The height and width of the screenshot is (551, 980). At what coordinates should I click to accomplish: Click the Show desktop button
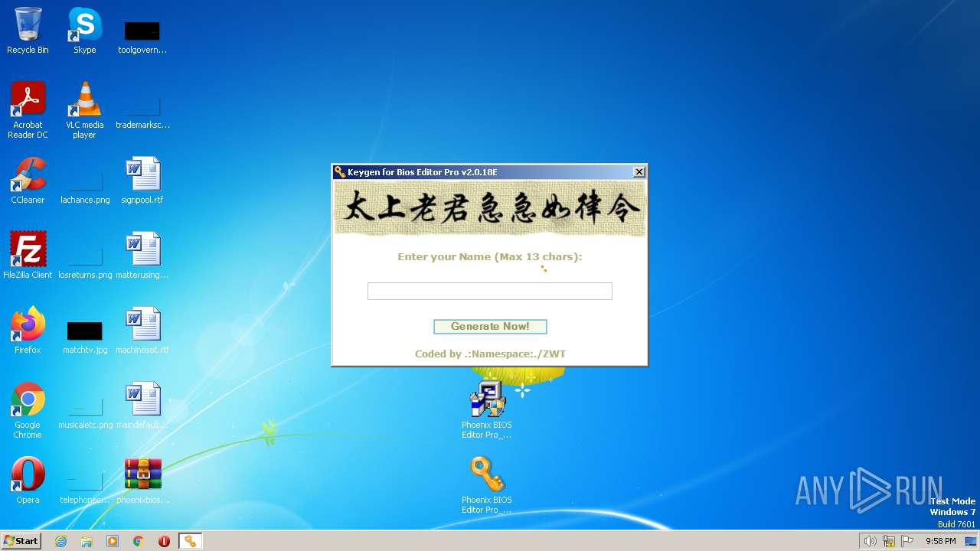pos(971,541)
